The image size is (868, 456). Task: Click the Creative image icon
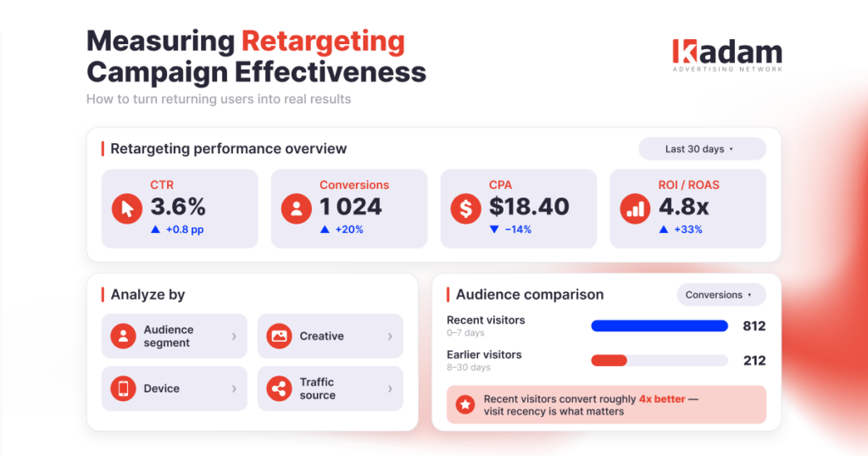(279, 336)
